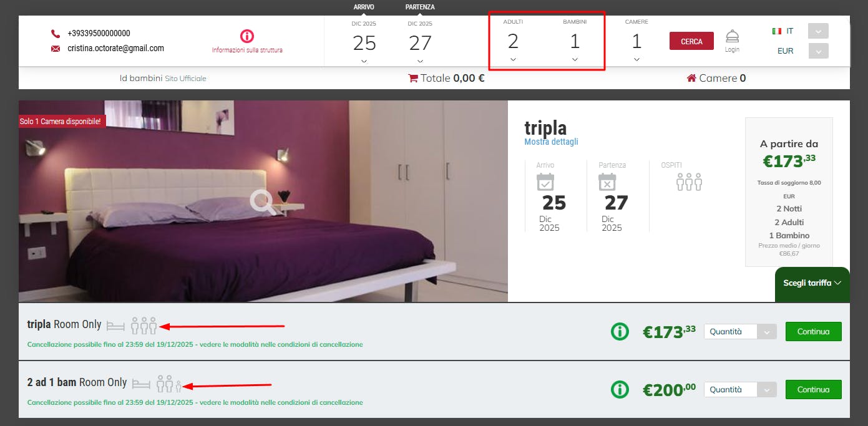Image resolution: width=868 pixels, height=426 pixels.
Task: Click the email envelope icon
Action: [56, 49]
